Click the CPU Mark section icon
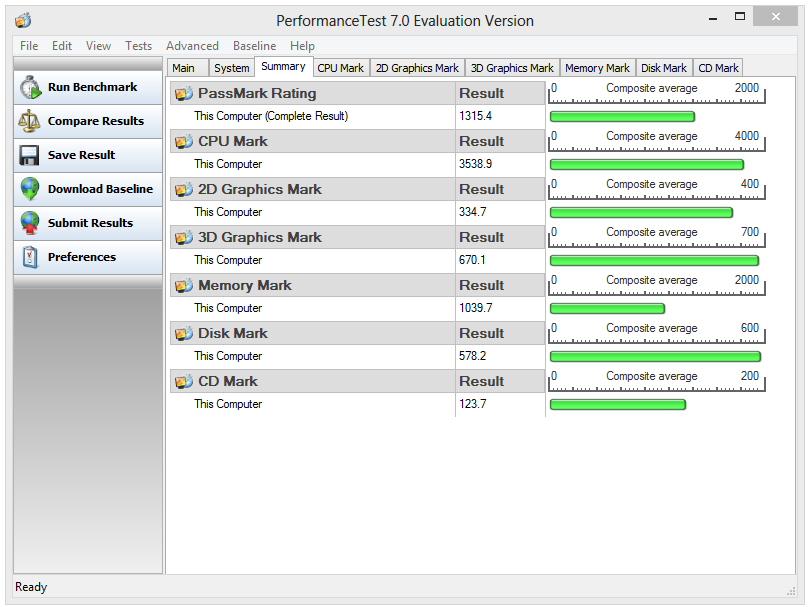808x607 pixels. pyautogui.click(x=183, y=142)
